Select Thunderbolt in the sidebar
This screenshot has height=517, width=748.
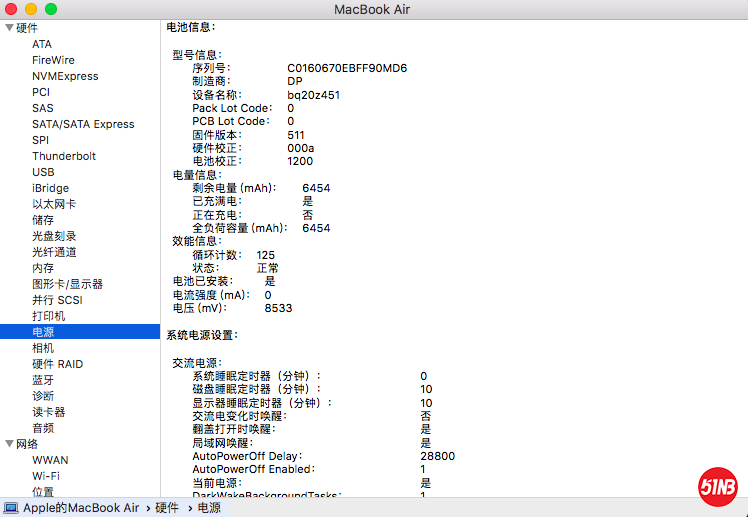point(64,156)
